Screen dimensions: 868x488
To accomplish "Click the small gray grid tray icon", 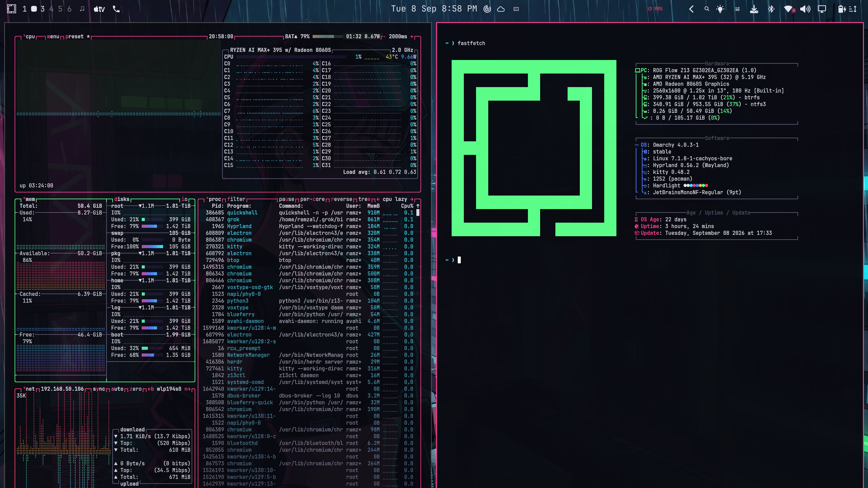I will [737, 9].
